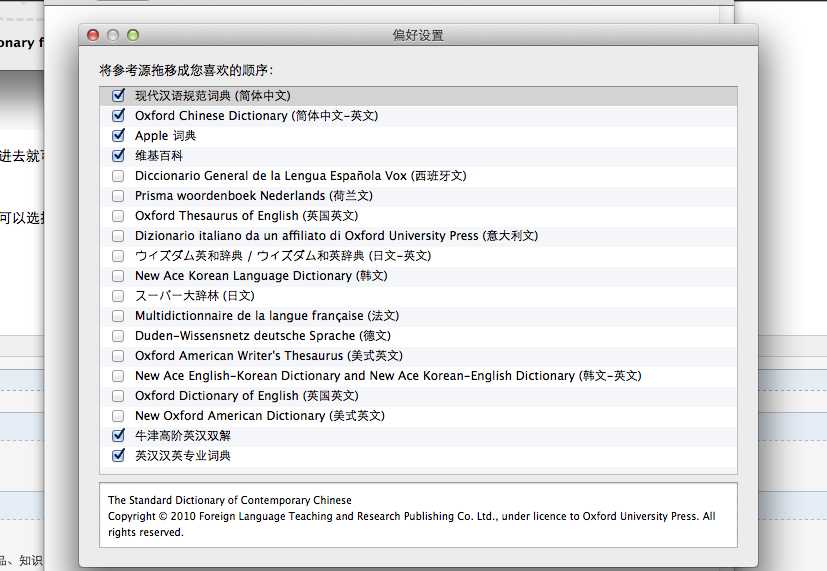Screen dimensions: 827x571
Task: Select Duden-Wissensnetz deutsche Sprache (德文) row text
Action: pyautogui.click(x=263, y=336)
